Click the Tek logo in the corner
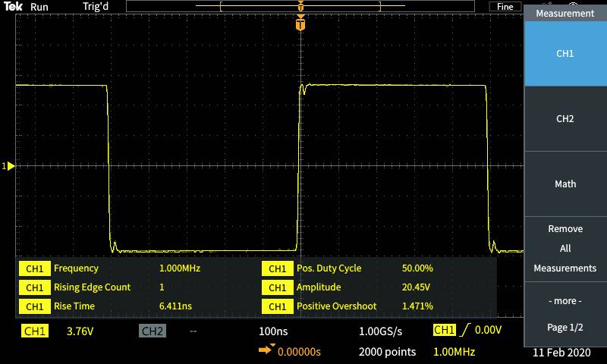The height and width of the screenshot is (364, 607). [13, 7]
